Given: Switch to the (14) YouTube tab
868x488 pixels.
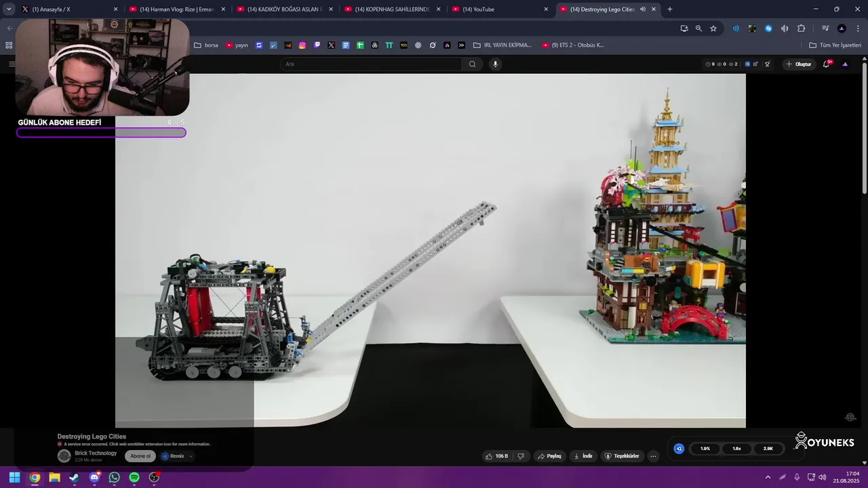Looking at the screenshot, I should point(499,9).
